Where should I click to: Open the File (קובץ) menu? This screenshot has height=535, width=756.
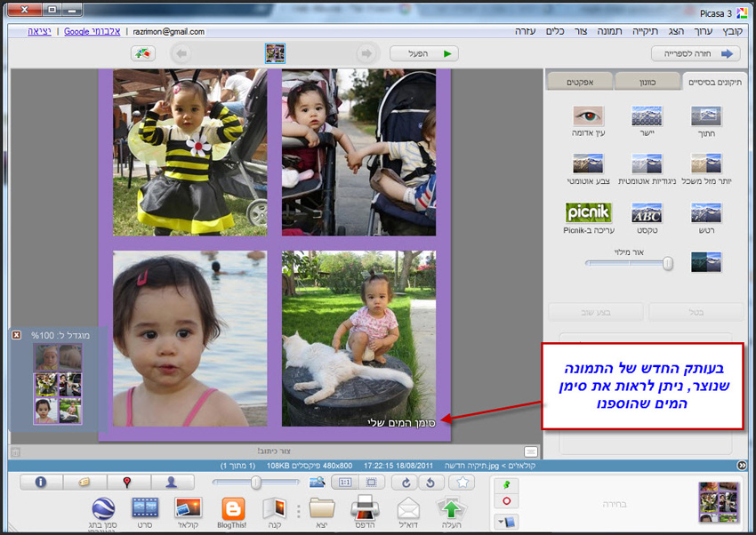click(732, 31)
